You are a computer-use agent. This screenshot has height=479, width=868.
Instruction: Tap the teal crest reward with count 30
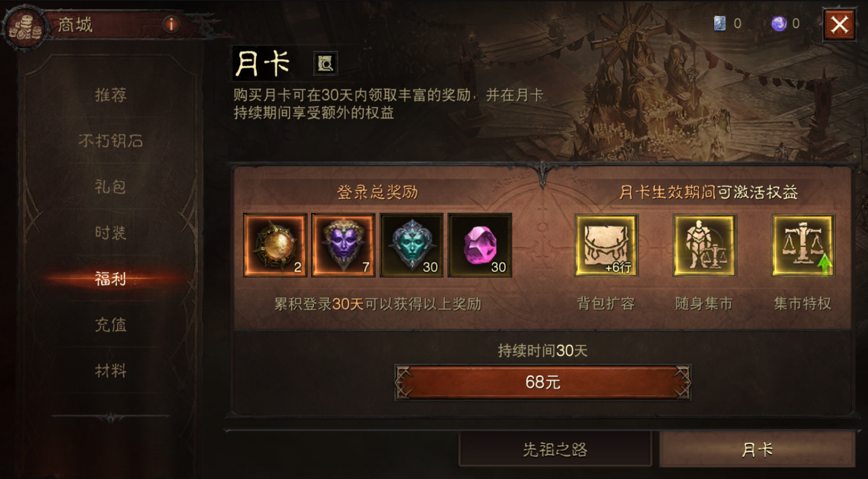coord(412,245)
